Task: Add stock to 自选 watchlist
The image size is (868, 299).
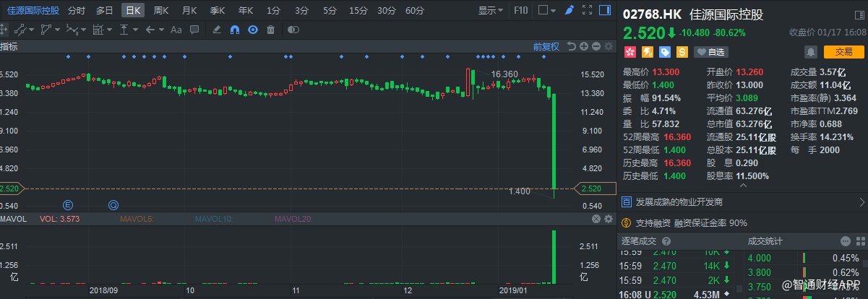Action: [x=710, y=51]
